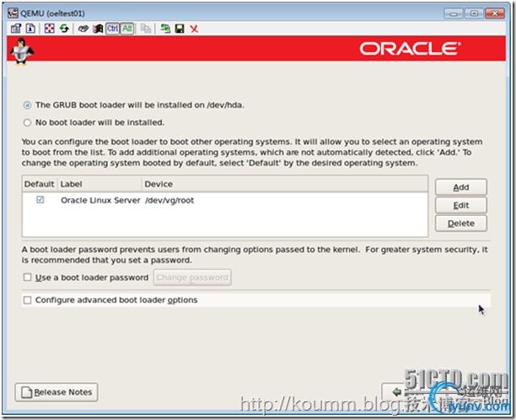Select the /dev/vg/root device cell
Viewport: 516px width, 420px height.
169,200
